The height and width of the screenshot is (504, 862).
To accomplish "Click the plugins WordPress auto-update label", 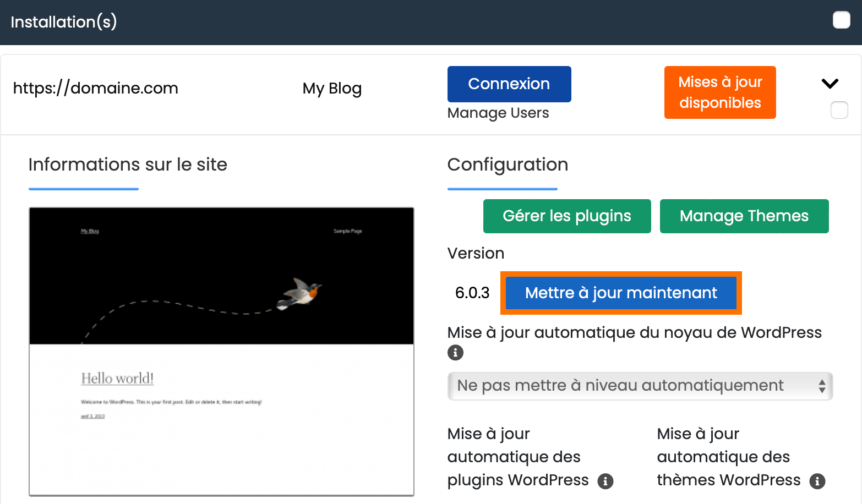I will click(x=518, y=457).
